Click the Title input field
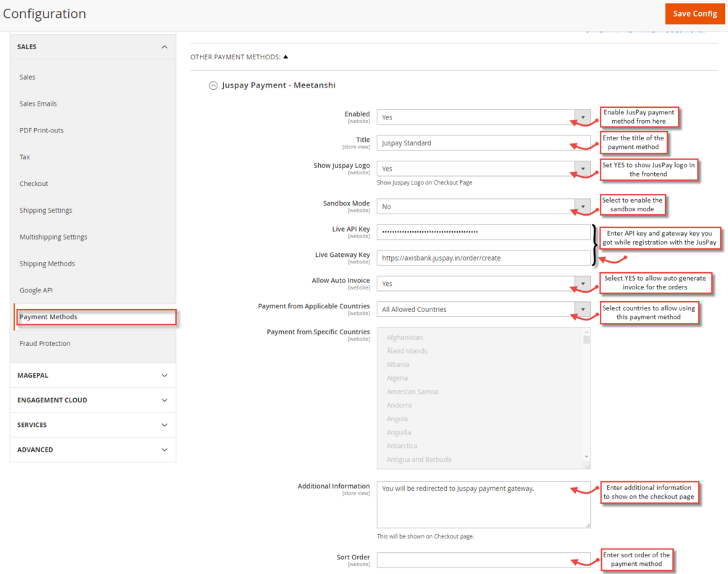 tap(483, 143)
